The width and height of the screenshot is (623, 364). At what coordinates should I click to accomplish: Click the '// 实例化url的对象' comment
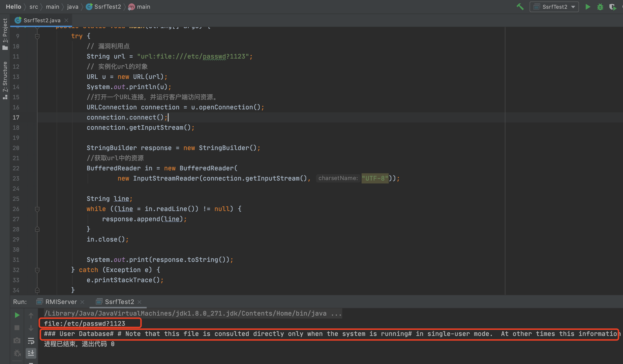click(x=117, y=67)
